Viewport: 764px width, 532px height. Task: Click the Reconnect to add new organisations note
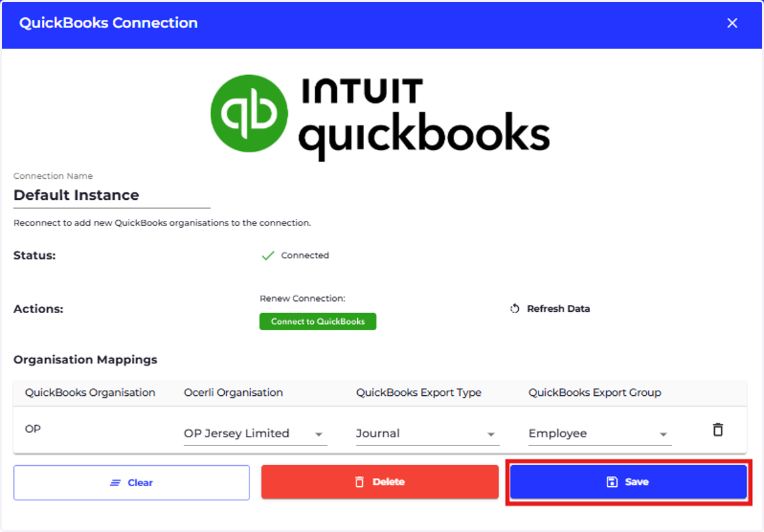[x=162, y=223]
